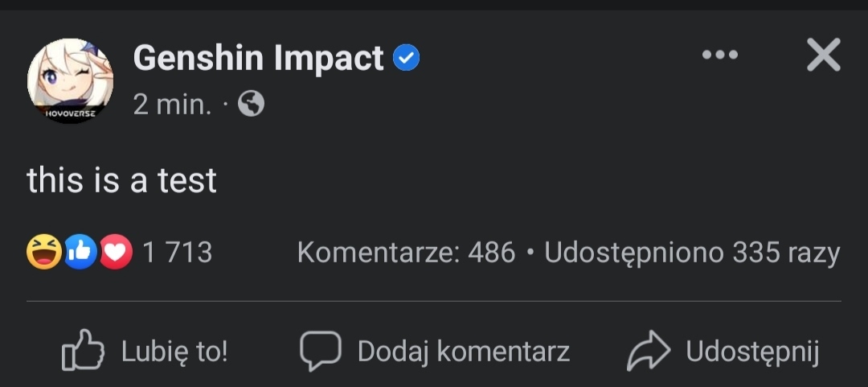
Task: Click the blue Like reaction icon
Action: pos(80,253)
